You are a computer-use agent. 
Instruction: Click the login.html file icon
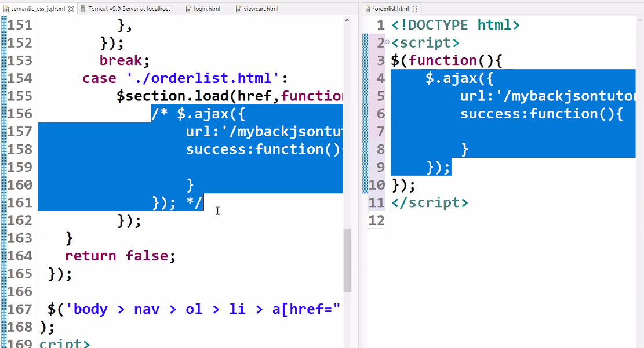click(188, 9)
